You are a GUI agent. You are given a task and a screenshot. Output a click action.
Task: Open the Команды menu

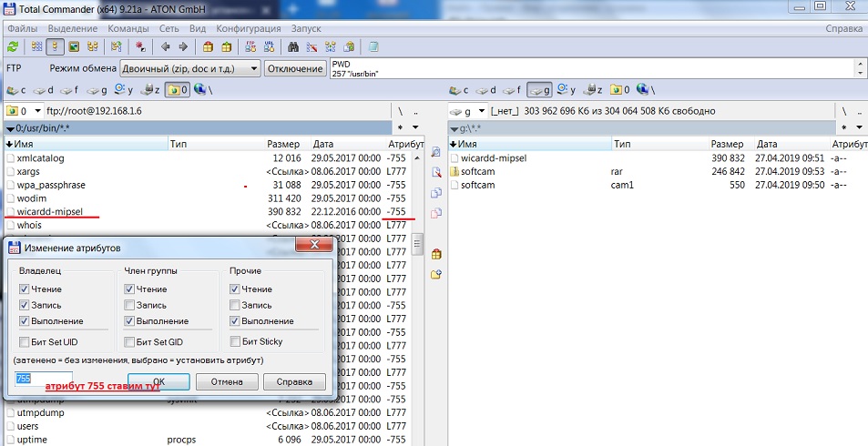[128, 28]
